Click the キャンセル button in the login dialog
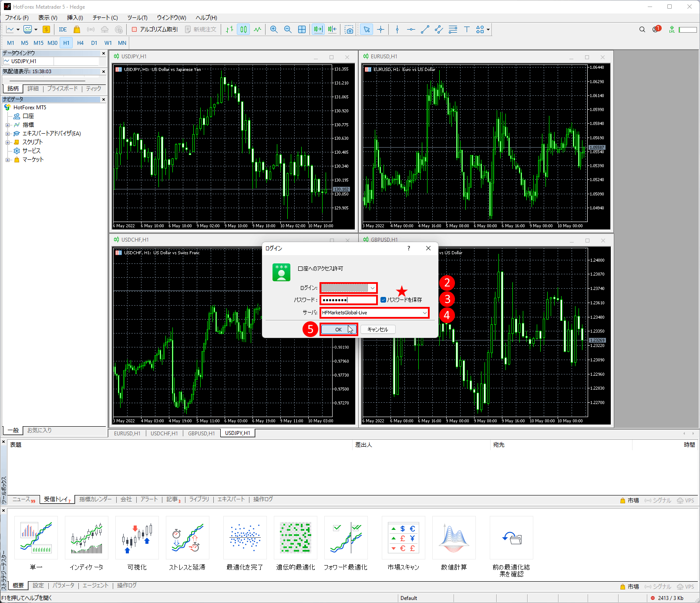 377,330
